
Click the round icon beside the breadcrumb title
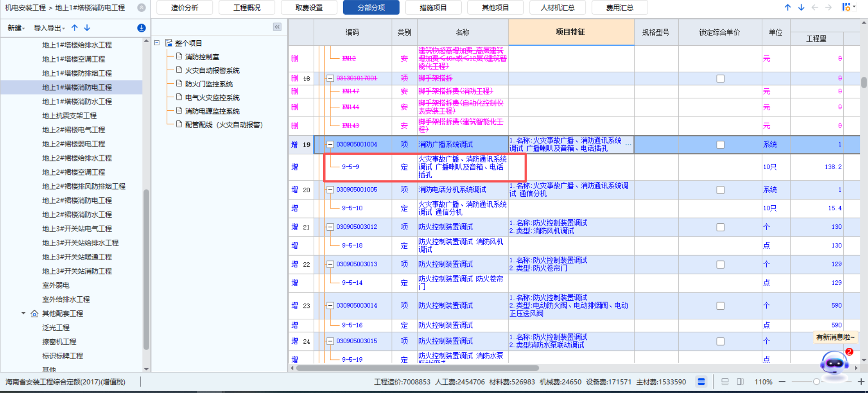point(142,8)
